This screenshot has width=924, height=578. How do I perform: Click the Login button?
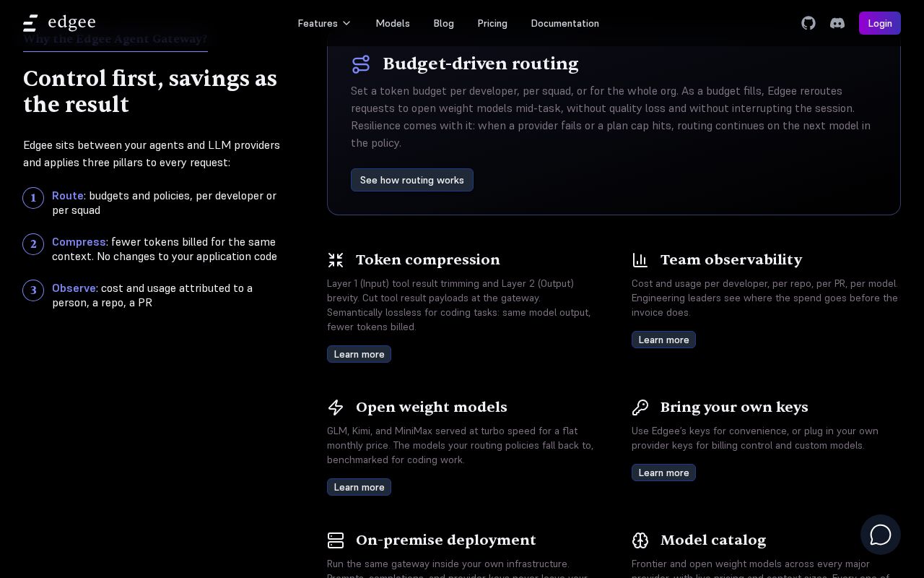click(x=879, y=23)
